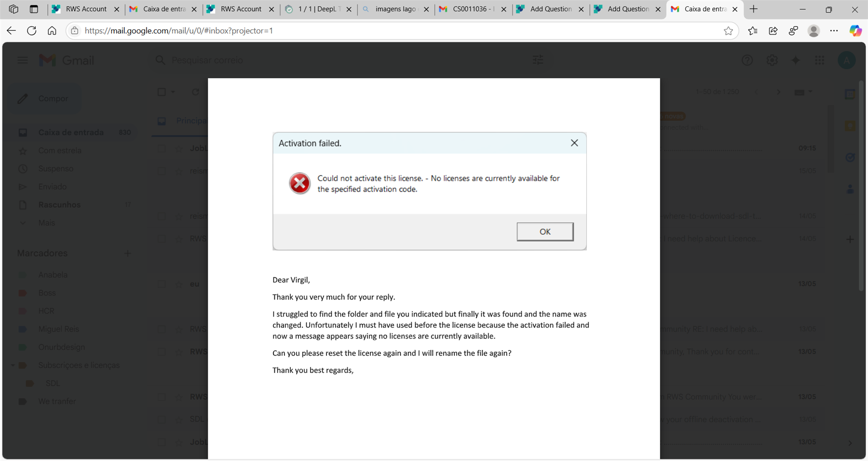
Task: Open Google Calendar in the side panel
Action: 850,94
